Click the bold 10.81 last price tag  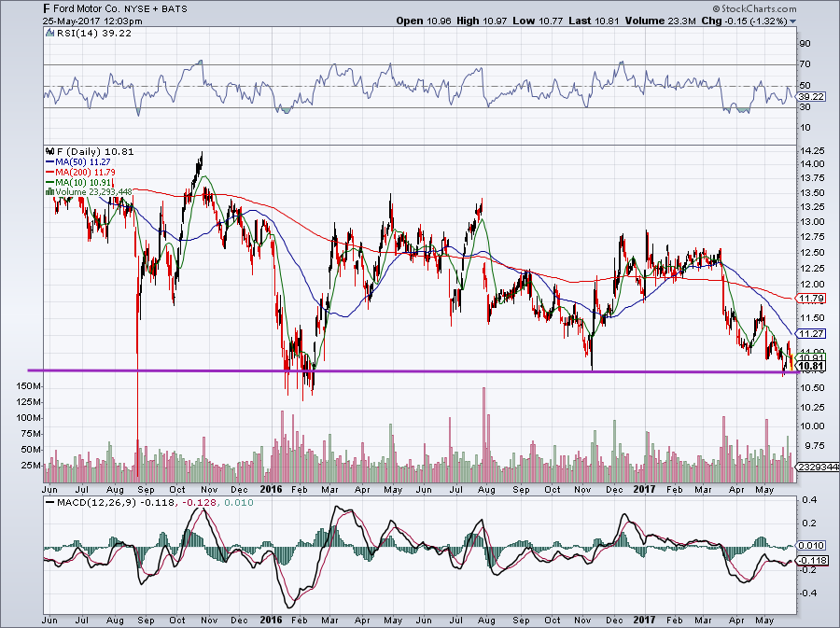tap(811, 367)
